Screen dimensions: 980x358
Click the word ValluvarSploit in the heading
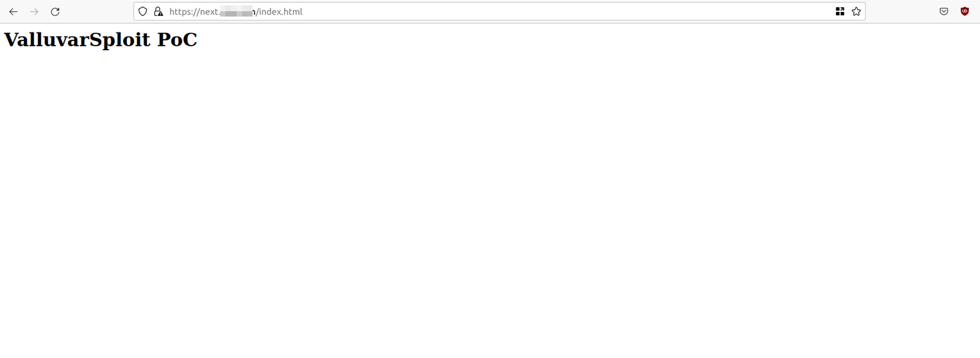coord(77,40)
